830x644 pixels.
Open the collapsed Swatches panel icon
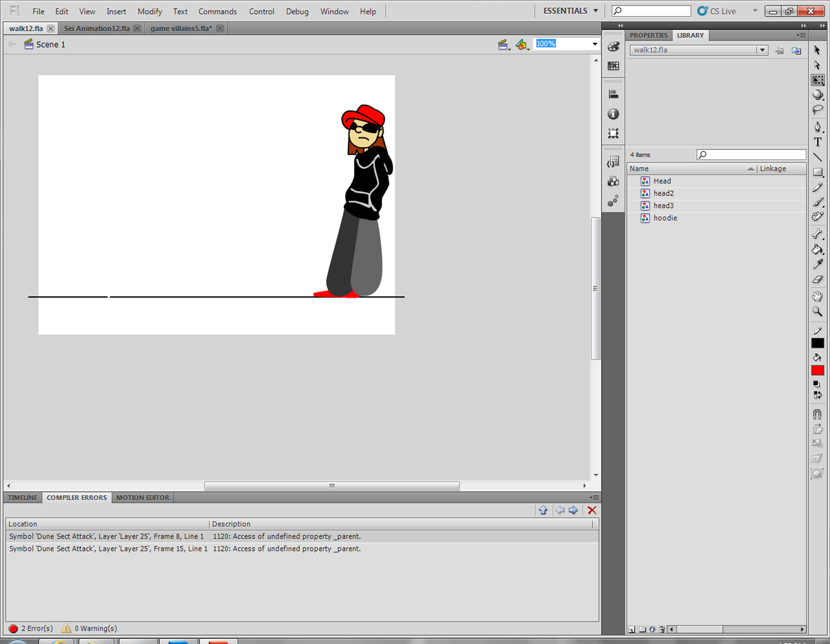point(613,66)
